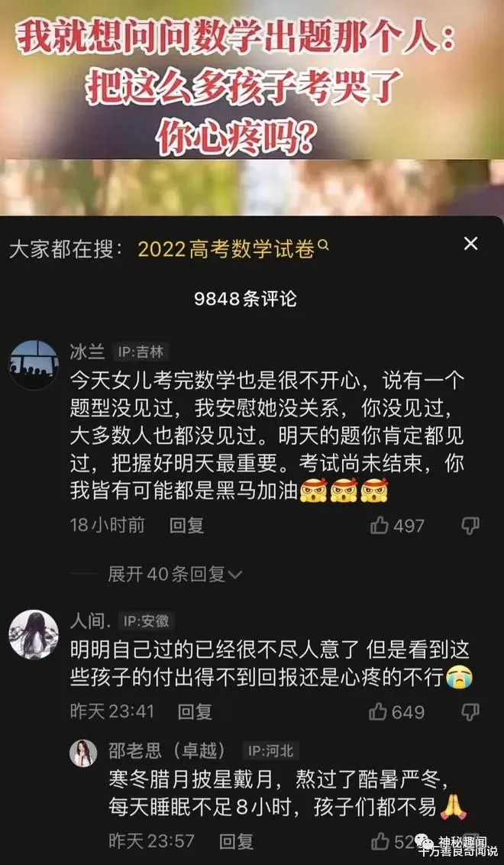Dislike 冰兰's comment
Viewport: 504px width, 865px height.
470,526
